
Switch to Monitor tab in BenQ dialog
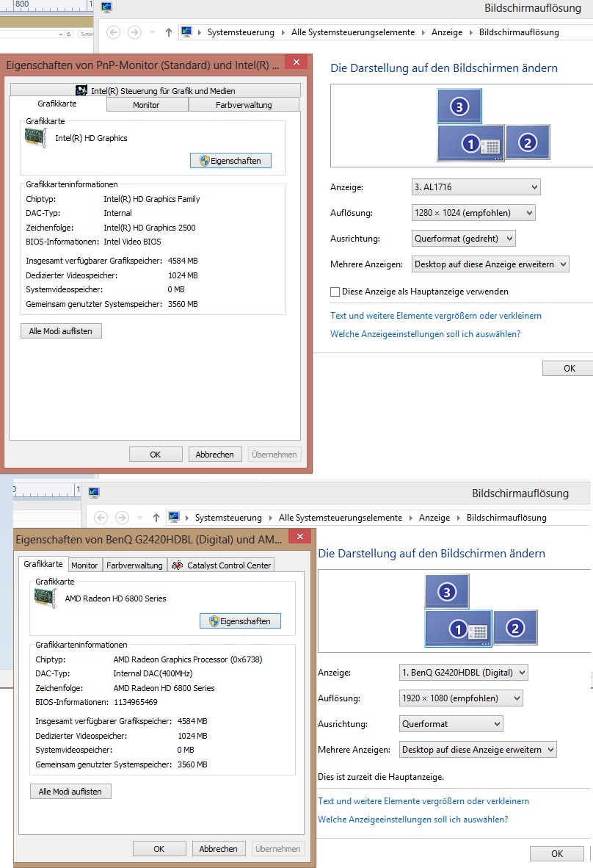(84, 565)
